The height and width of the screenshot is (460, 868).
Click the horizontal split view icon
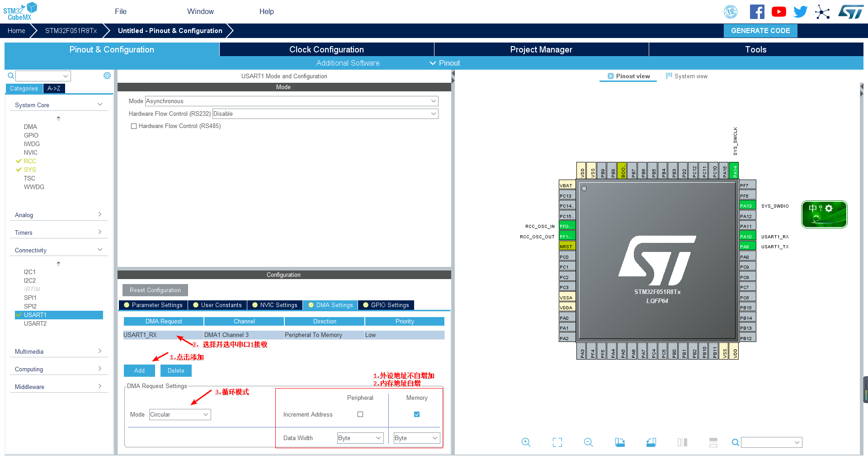click(713, 442)
